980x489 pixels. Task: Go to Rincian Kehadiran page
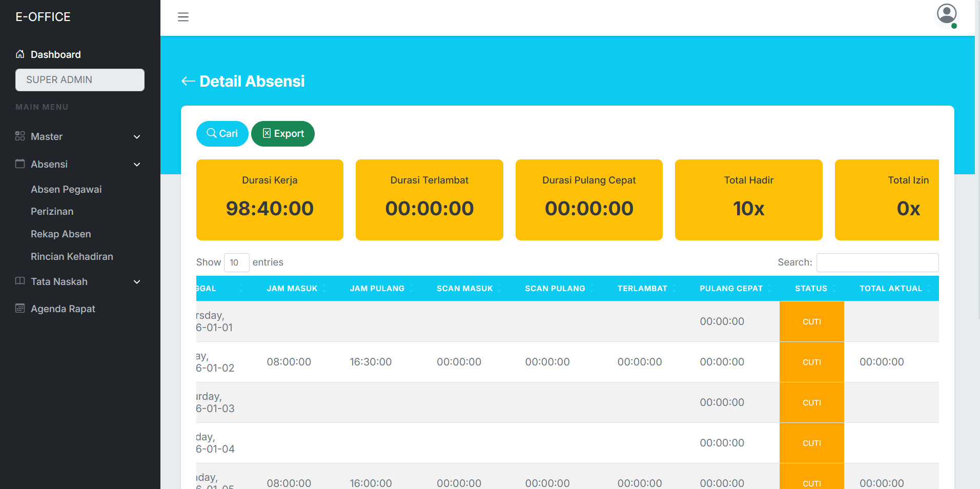72,256
